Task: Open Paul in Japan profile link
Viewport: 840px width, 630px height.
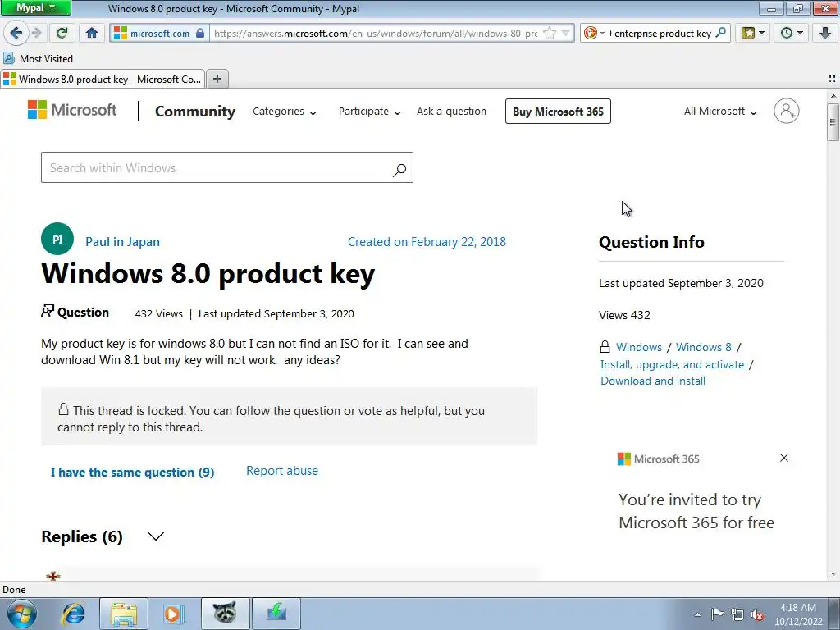Action: pyautogui.click(x=122, y=242)
